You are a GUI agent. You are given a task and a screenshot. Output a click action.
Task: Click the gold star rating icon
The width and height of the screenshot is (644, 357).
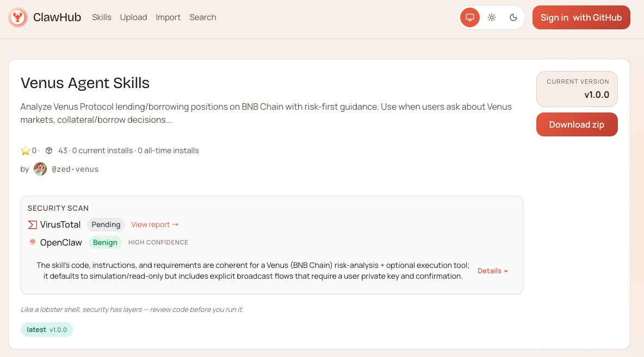[26, 151]
